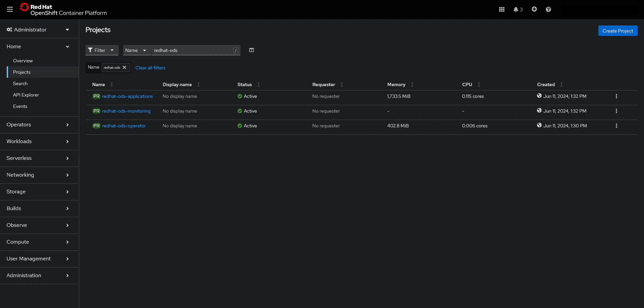Click the 1,733.5 MiB memory value
644x308 pixels.
tap(399, 96)
